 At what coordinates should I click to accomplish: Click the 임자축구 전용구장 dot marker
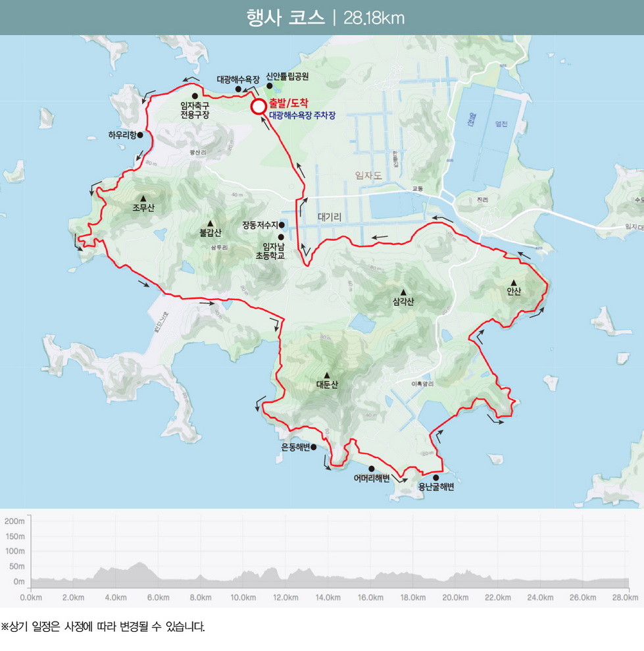195,95
